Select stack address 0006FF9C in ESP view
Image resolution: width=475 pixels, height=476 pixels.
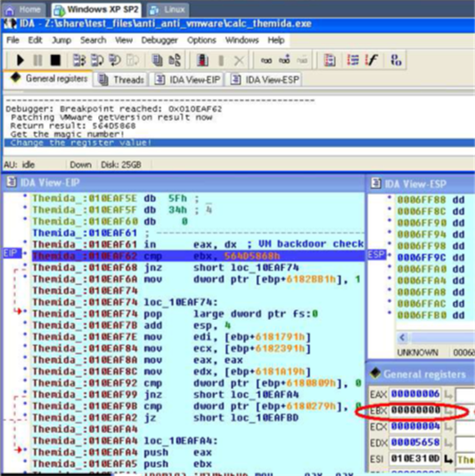click(422, 258)
